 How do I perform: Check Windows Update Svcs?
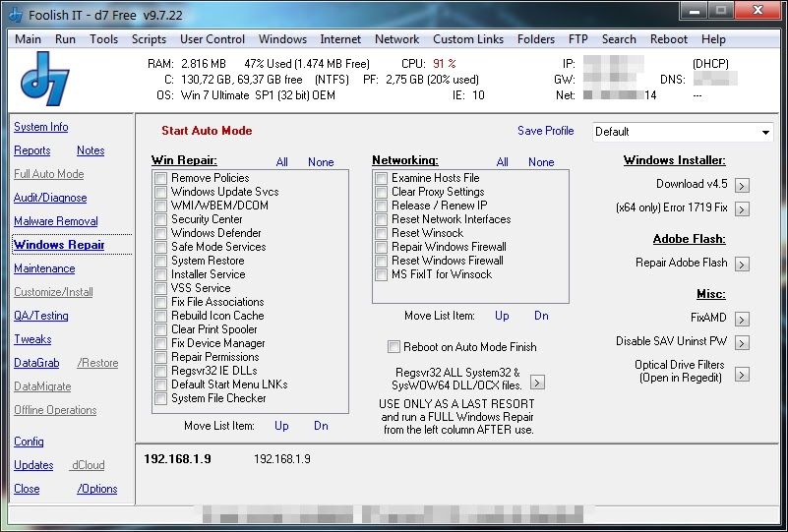pos(160,192)
